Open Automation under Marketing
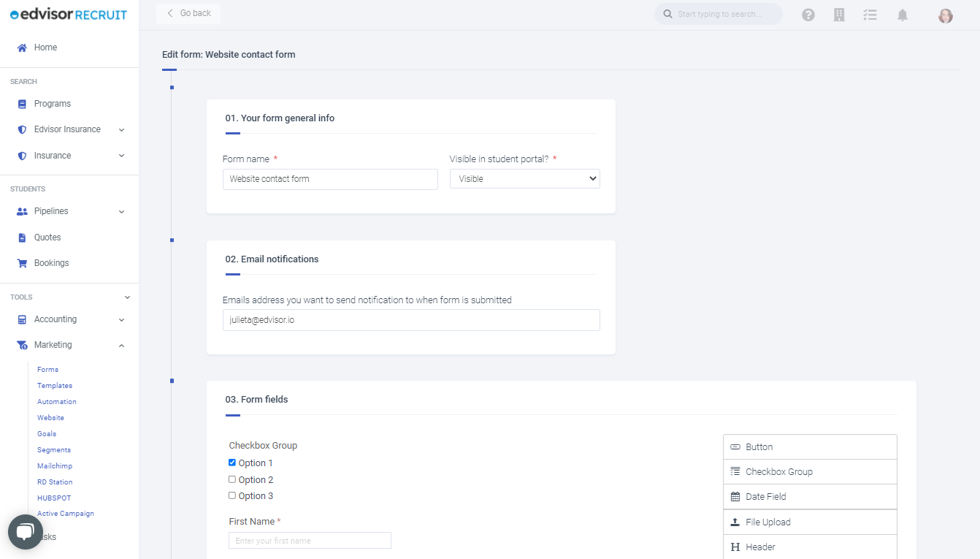Screen dimensions: 980x559 click(57, 402)
